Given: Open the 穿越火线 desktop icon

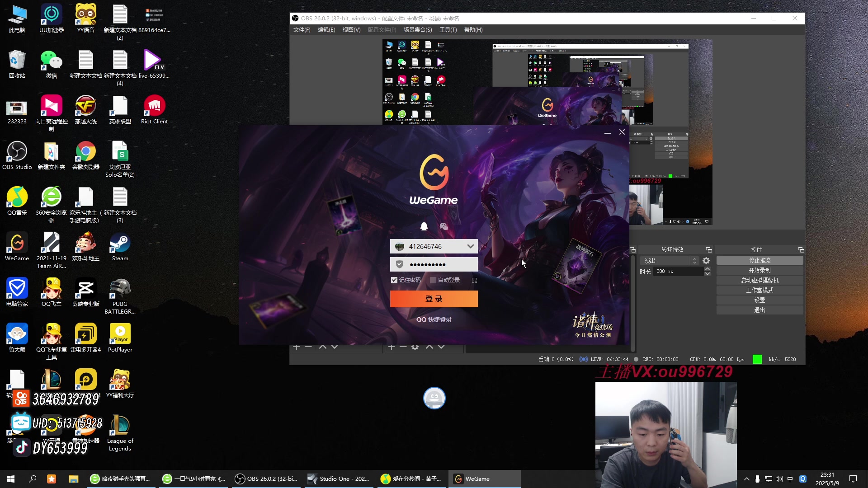Looking at the screenshot, I should pyautogui.click(x=86, y=110).
